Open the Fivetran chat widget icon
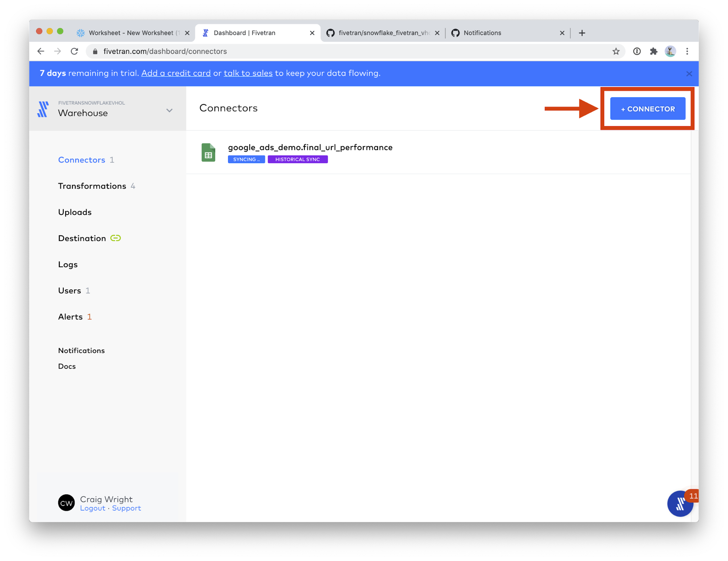 [680, 504]
